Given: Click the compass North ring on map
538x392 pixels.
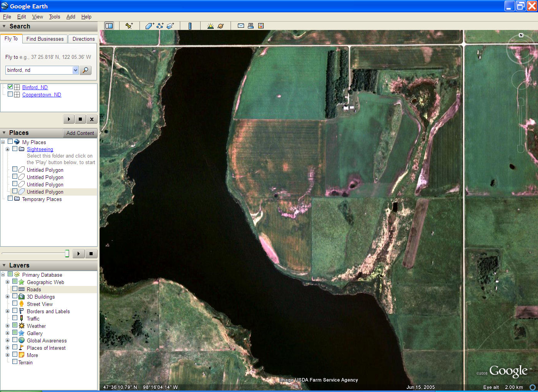Looking at the screenshot, I should click(x=521, y=50).
